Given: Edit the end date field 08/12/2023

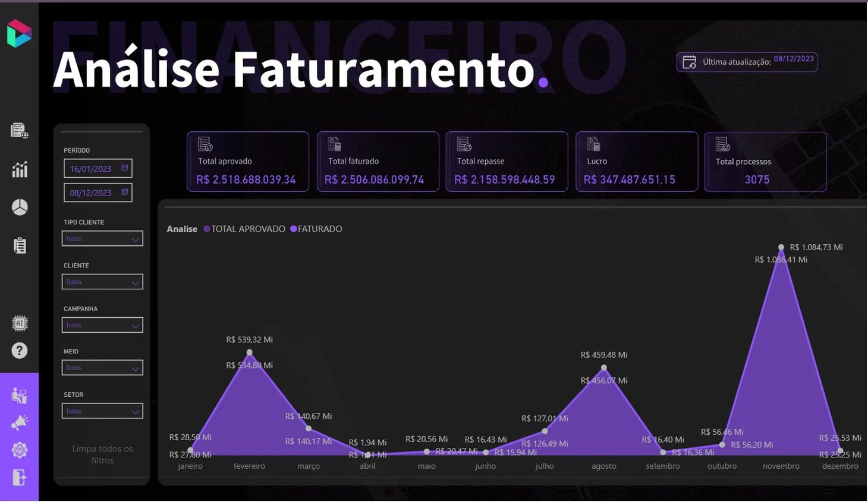Looking at the screenshot, I should click(98, 192).
